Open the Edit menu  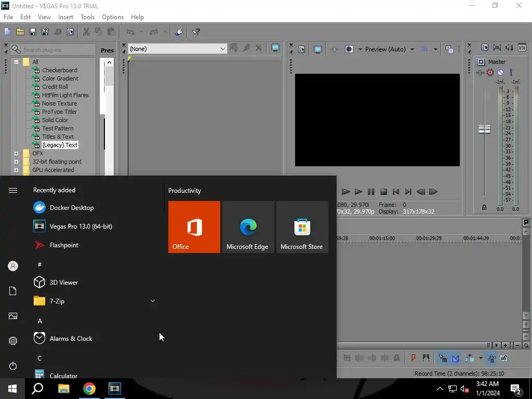tap(25, 17)
